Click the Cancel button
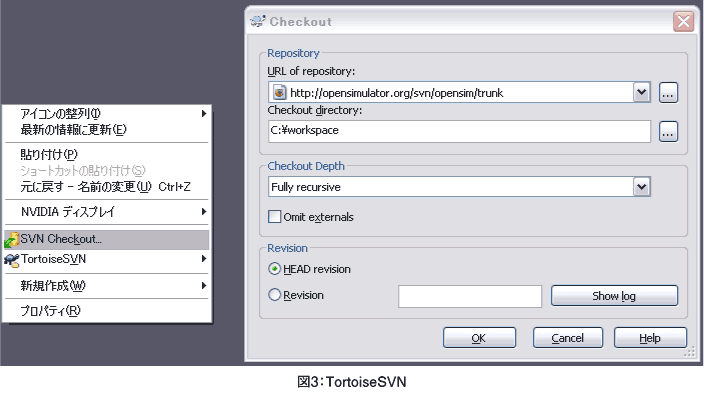 (568, 338)
